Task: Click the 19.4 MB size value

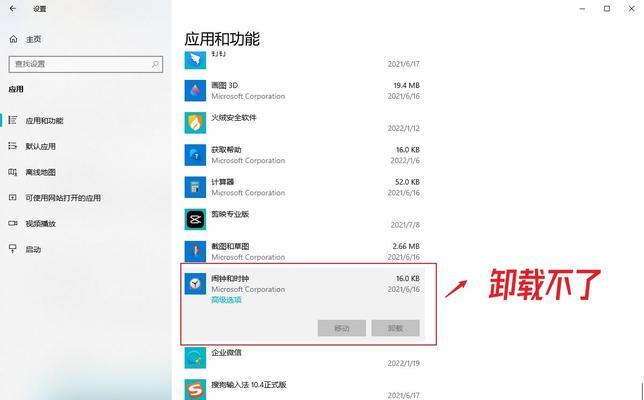Action: coord(407,85)
